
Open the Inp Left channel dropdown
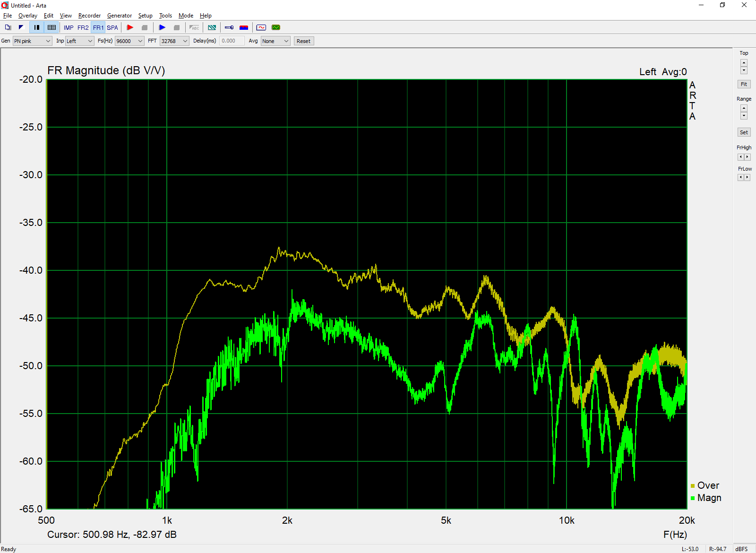point(79,41)
